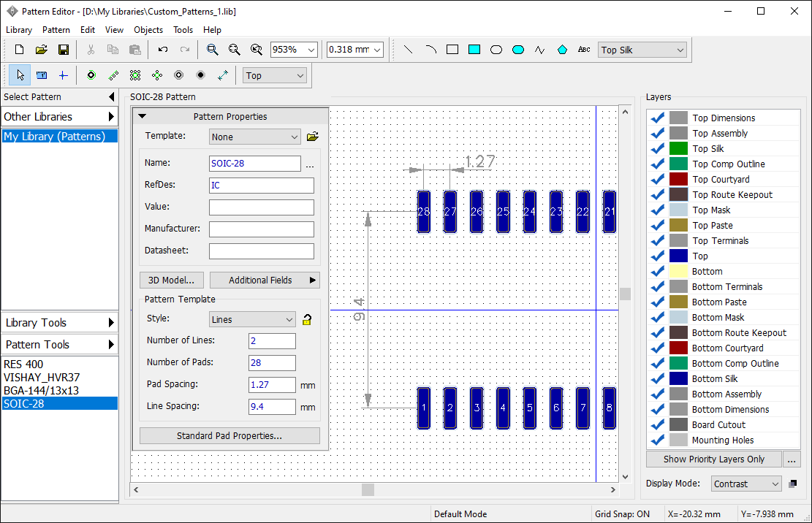Save library with floppy disk icon
Image resolution: width=812 pixels, height=523 pixels.
click(x=63, y=50)
